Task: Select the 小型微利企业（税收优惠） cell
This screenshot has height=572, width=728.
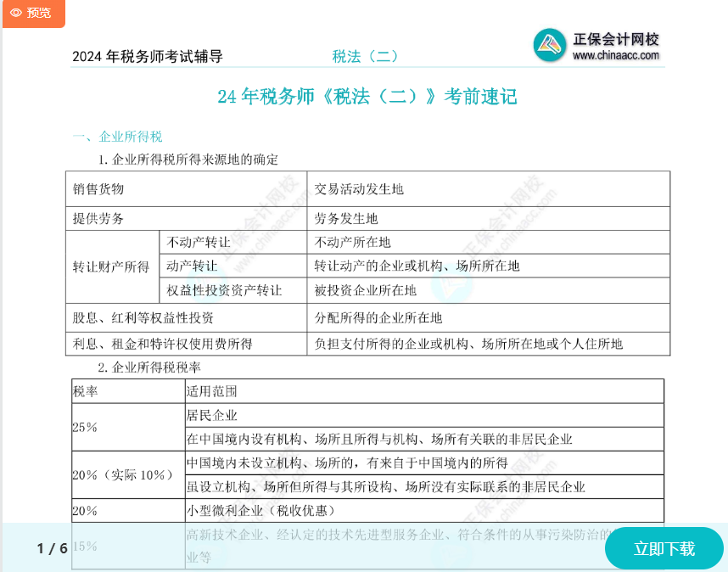Action: click(260, 511)
